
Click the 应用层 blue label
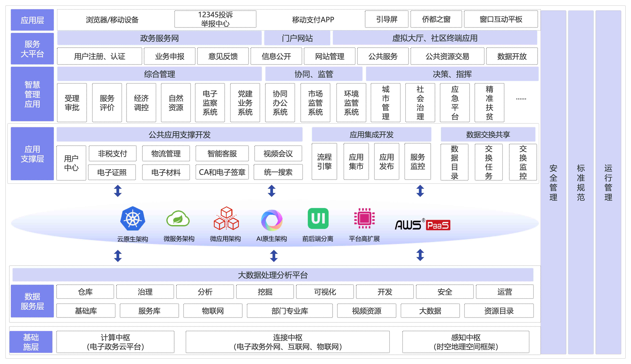32,20
